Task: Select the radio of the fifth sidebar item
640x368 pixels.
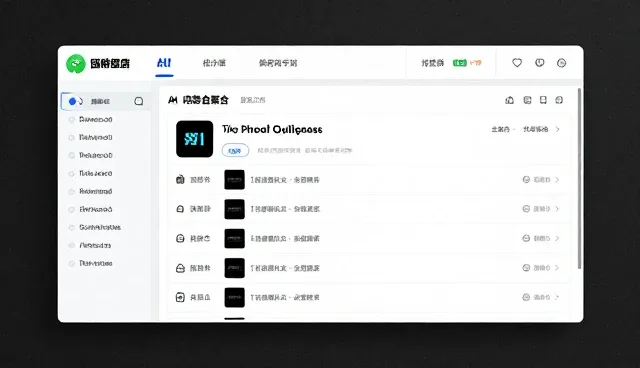Action: [72, 173]
